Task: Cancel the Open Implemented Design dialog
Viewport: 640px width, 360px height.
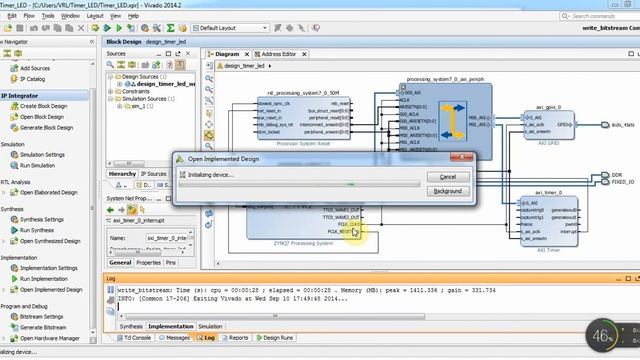Action: pos(448,177)
